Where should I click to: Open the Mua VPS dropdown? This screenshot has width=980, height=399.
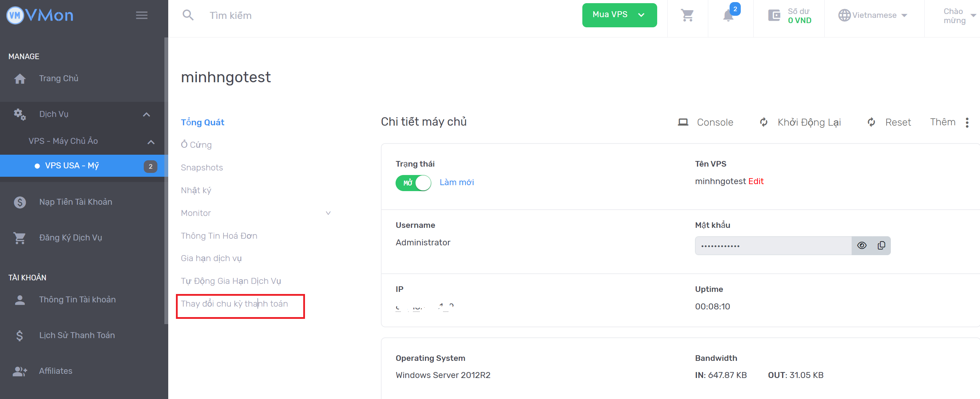(619, 15)
